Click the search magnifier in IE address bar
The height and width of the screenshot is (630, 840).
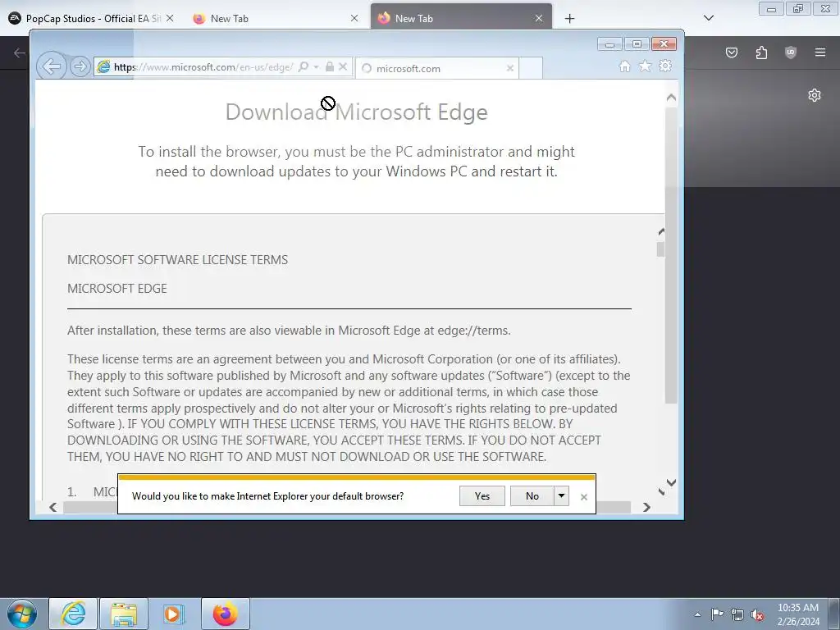(304, 67)
